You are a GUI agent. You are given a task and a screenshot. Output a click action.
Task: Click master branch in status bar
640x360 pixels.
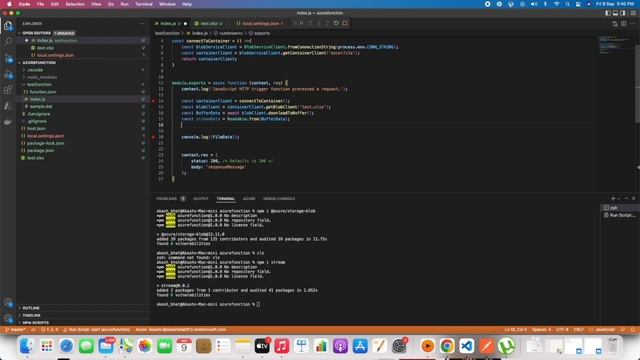(x=16, y=330)
